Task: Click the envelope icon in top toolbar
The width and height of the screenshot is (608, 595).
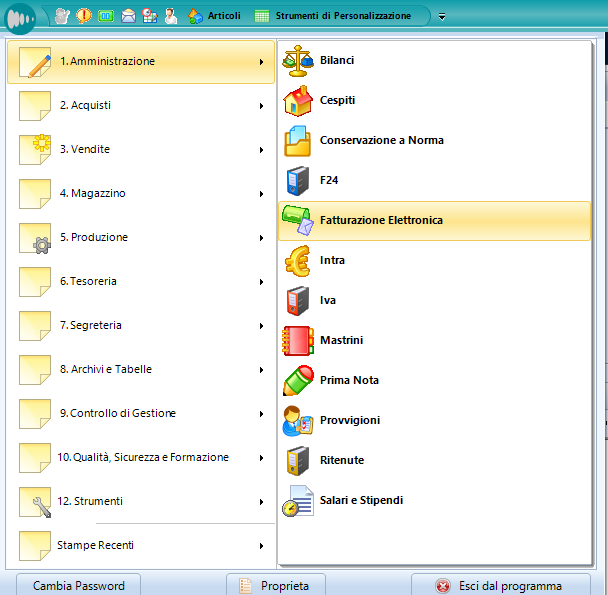Action: 128,16
